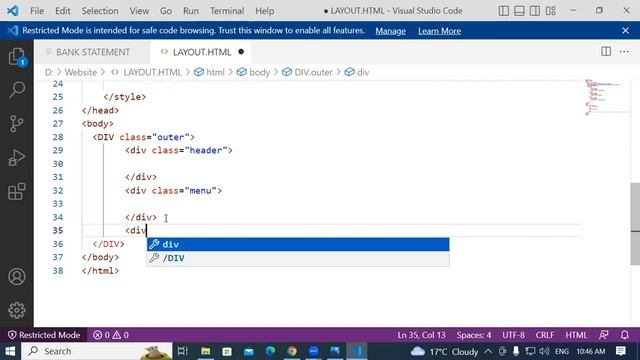Open the Windows Action Center icon

621,351
